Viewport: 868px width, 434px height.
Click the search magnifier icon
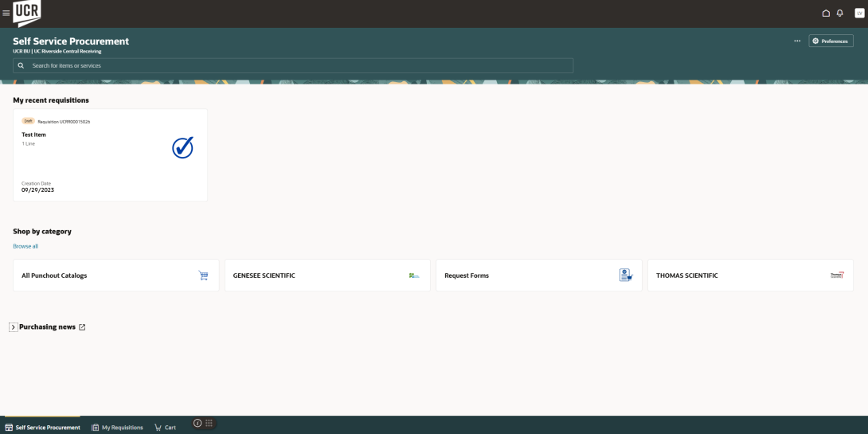coord(21,65)
